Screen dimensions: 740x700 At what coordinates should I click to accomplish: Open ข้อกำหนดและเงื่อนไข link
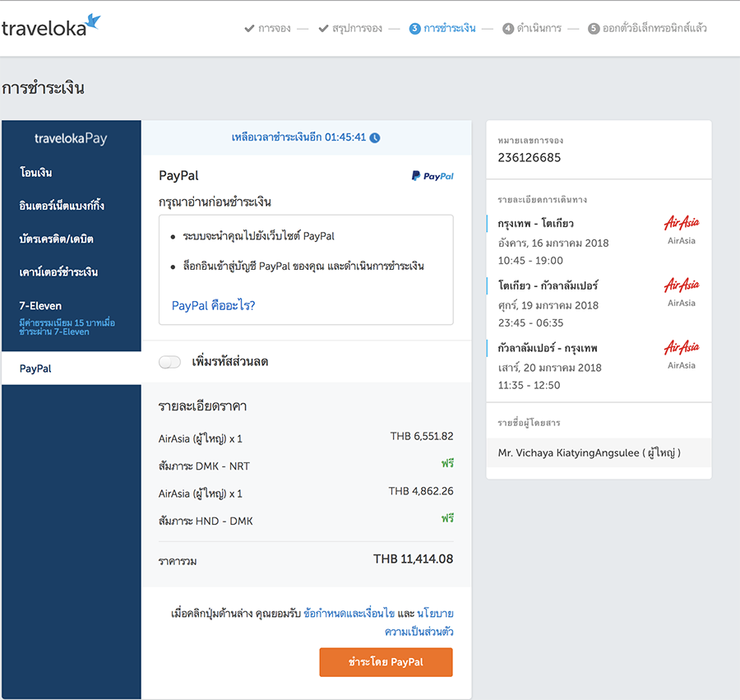coord(349,613)
